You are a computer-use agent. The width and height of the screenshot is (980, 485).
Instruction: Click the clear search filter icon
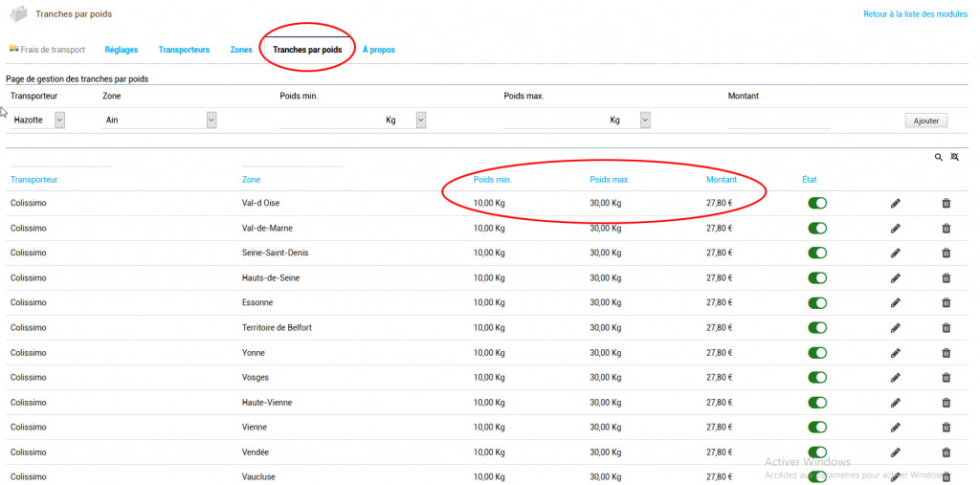point(954,157)
